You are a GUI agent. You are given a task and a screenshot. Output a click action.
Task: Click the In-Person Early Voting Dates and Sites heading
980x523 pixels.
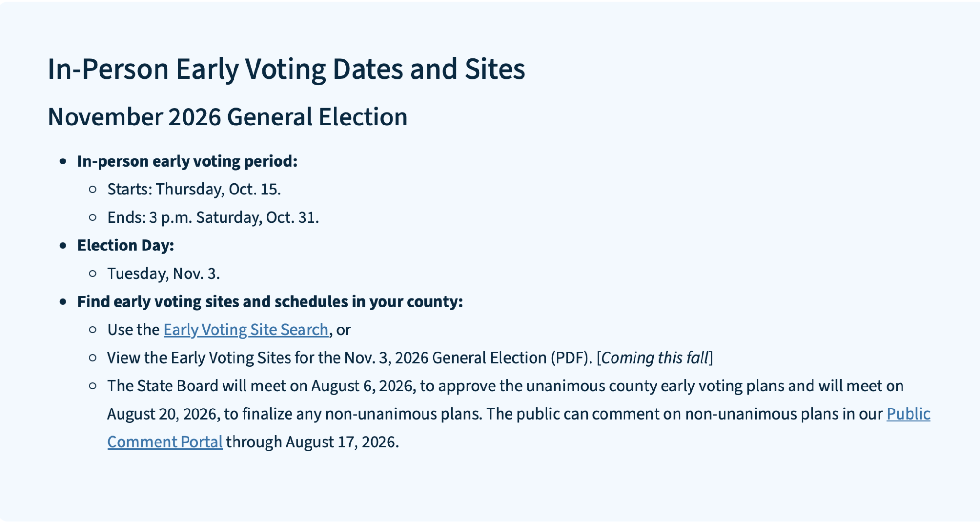pyautogui.click(x=287, y=68)
